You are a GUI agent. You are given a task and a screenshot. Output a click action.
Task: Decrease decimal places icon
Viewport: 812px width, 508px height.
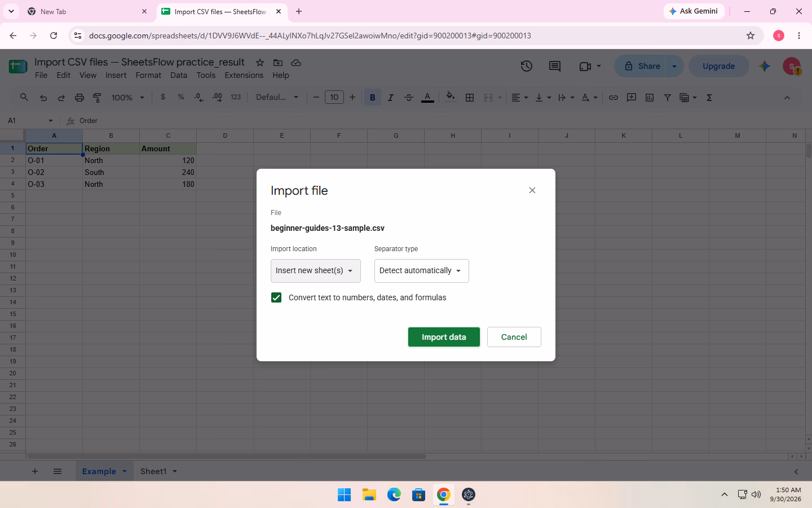[199, 97]
